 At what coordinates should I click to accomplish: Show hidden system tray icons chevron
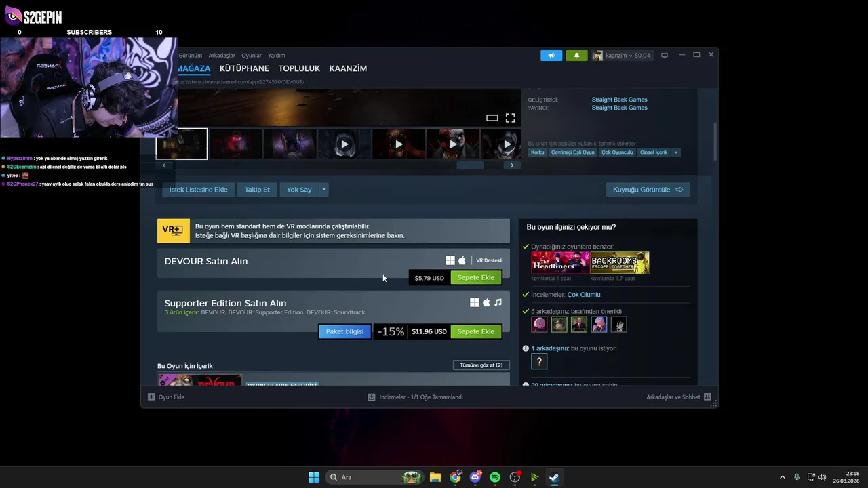[x=782, y=477]
